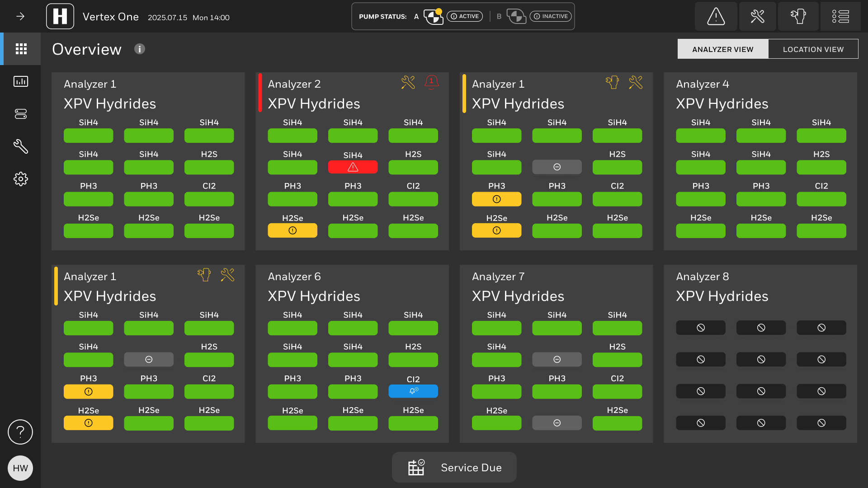Toggle Pump A active status
Viewport: 868px width, 488px height.
(464, 17)
